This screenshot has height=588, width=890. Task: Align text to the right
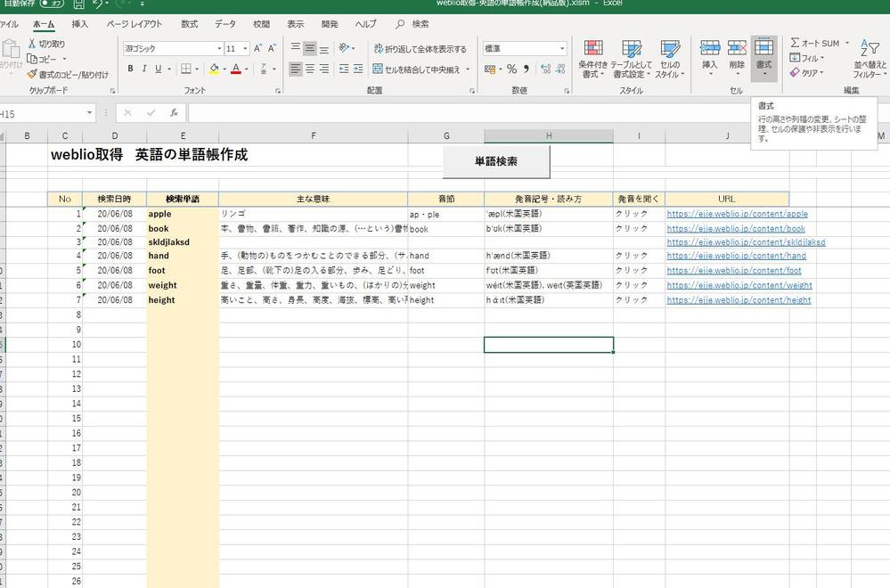(324, 69)
